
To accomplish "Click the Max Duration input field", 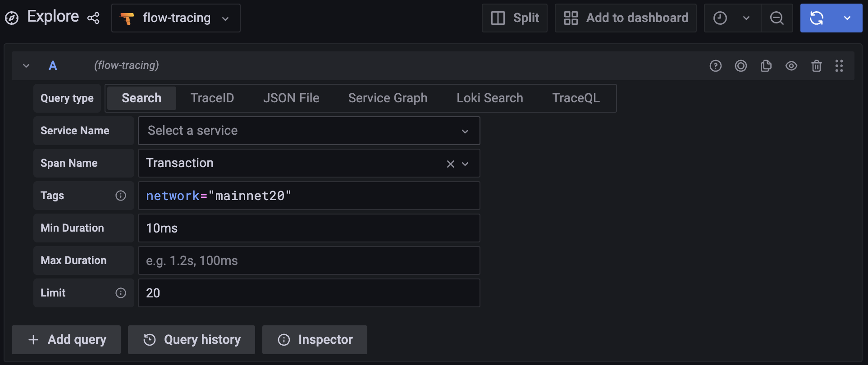I will pyautogui.click(x=309, y=260).
